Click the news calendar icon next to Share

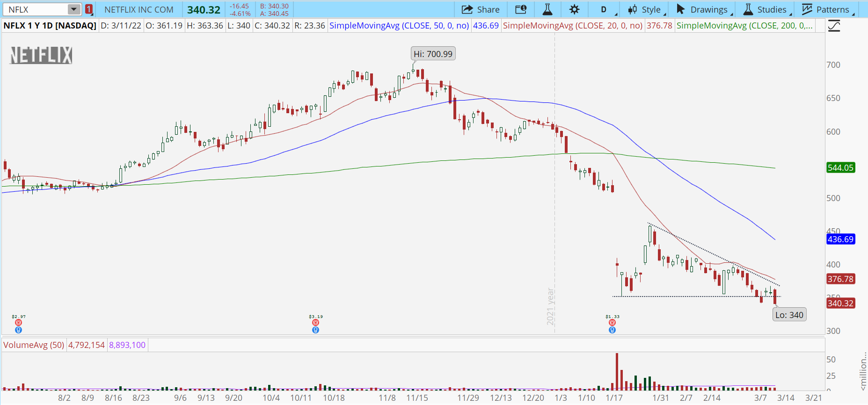[520, 9]
